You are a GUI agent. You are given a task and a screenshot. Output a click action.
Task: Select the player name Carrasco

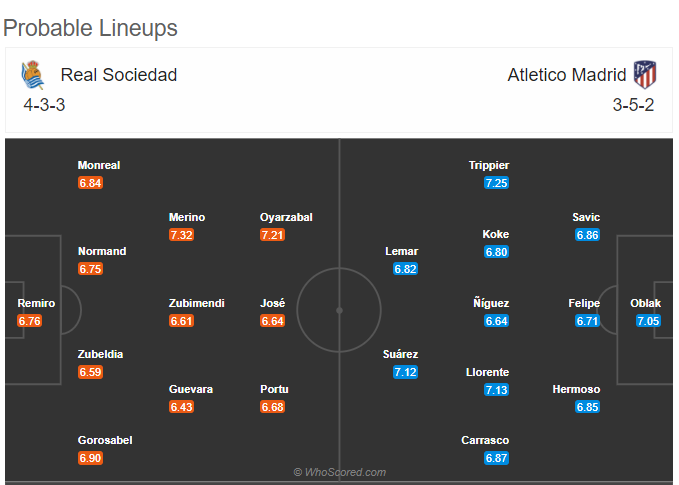tap(485, 440)
